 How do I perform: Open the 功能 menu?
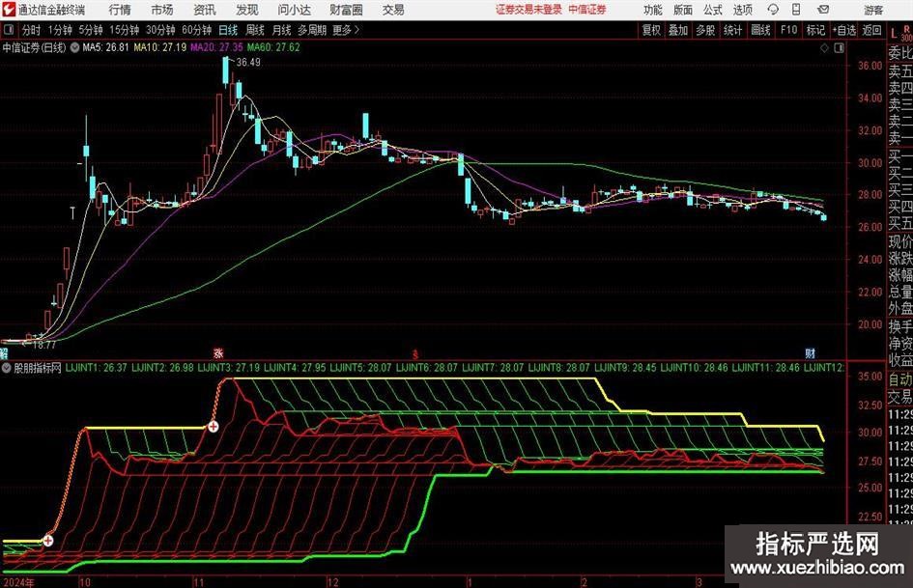(653, 10)
